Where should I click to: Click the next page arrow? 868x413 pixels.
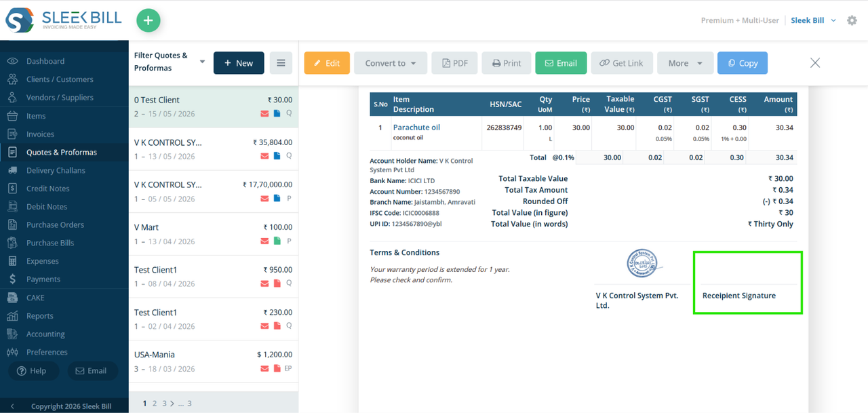(172, 404)
